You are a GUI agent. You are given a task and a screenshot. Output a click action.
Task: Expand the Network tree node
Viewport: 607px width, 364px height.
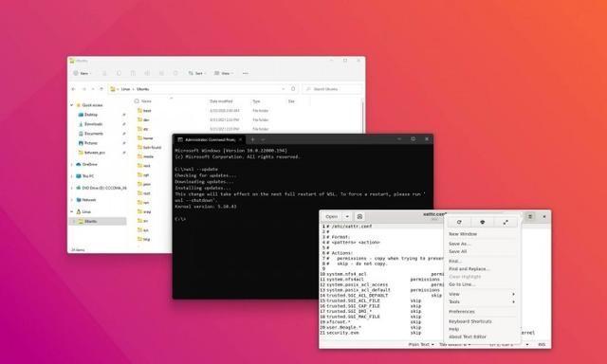pos(72,200)
